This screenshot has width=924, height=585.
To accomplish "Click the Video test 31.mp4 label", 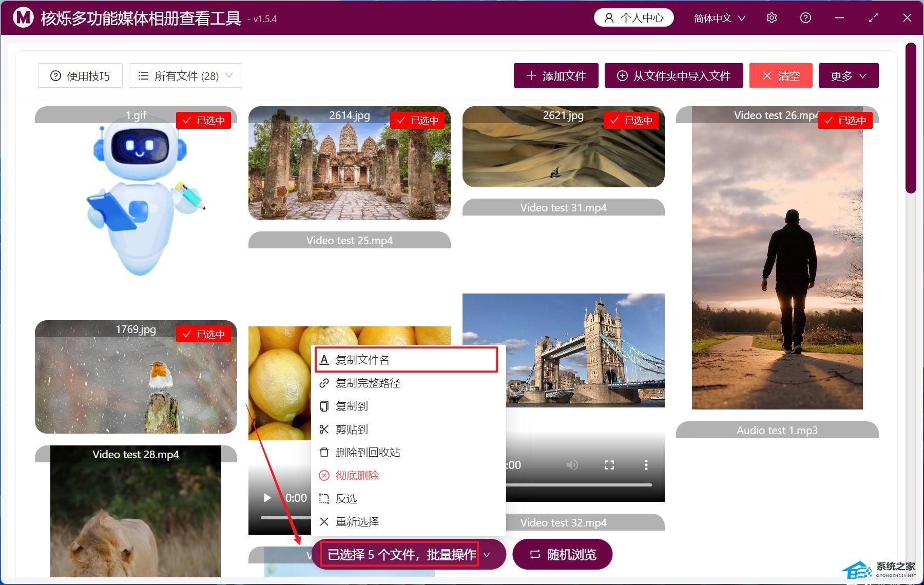I will pos(563,207).
